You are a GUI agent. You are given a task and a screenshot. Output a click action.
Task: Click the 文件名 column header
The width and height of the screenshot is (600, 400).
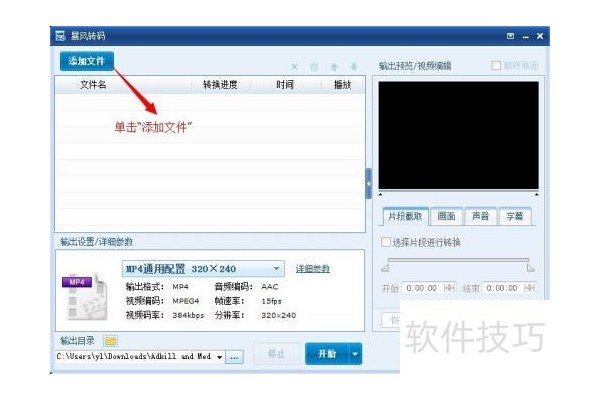click(93, 85)
